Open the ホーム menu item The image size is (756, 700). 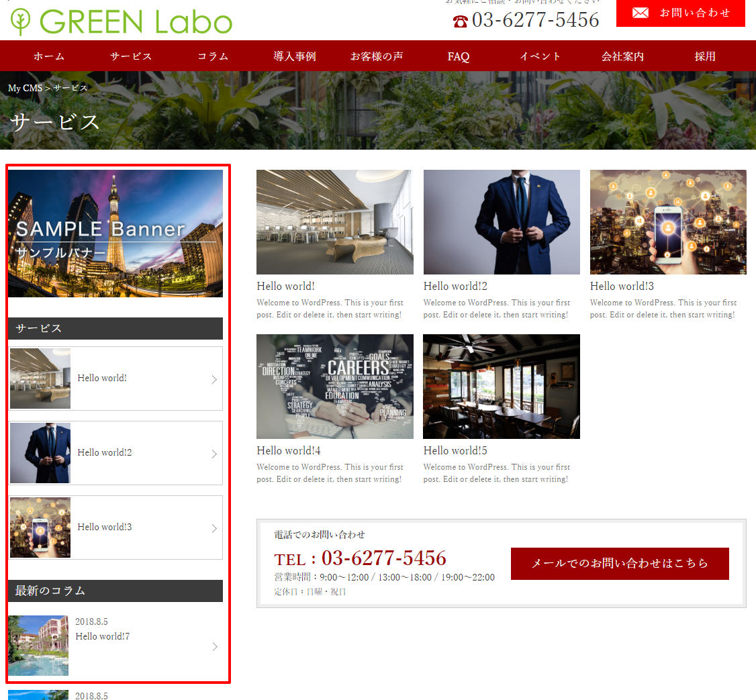(x=49, y=56)
